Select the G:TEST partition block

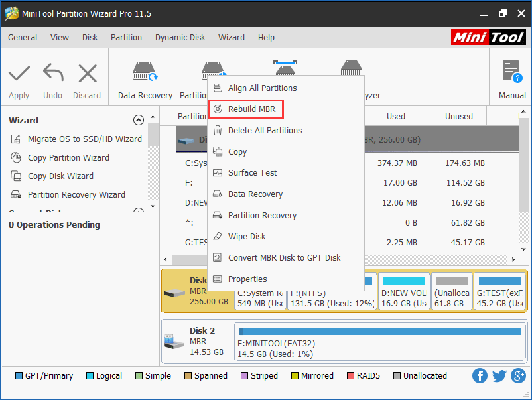click(499, 291)
